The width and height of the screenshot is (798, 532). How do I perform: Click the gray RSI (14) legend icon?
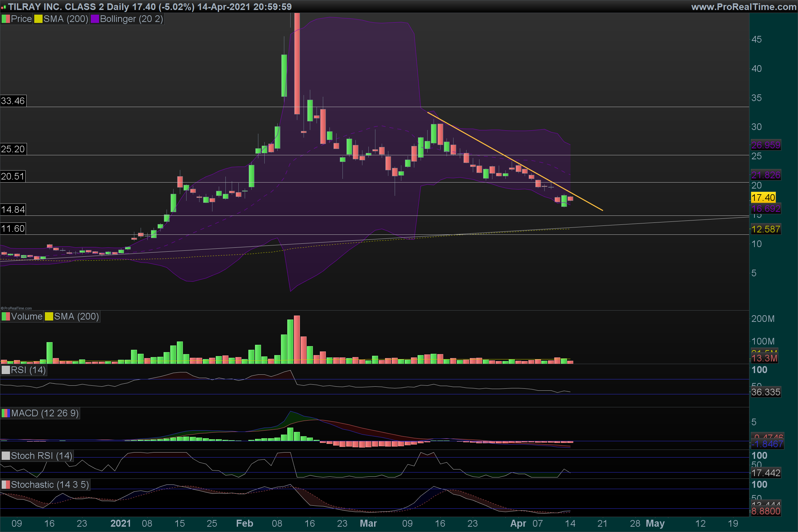pyautogui.click(x=6, y=370)
